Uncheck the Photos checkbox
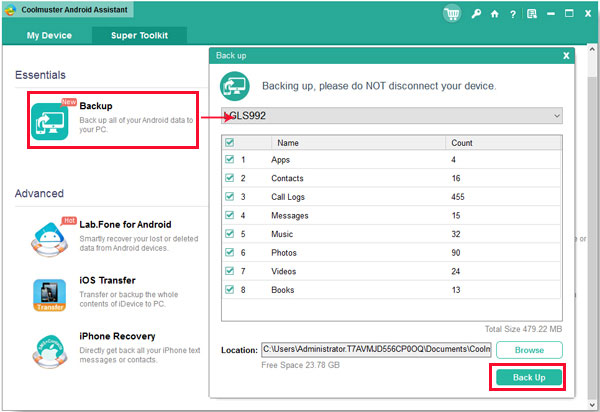This screenshot has height=412, width=600. pos(230,252)
